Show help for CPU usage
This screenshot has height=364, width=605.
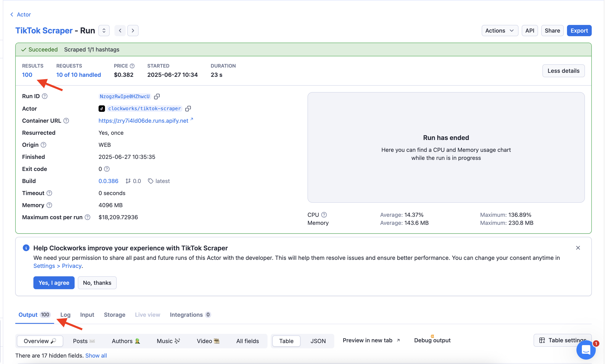324,215
